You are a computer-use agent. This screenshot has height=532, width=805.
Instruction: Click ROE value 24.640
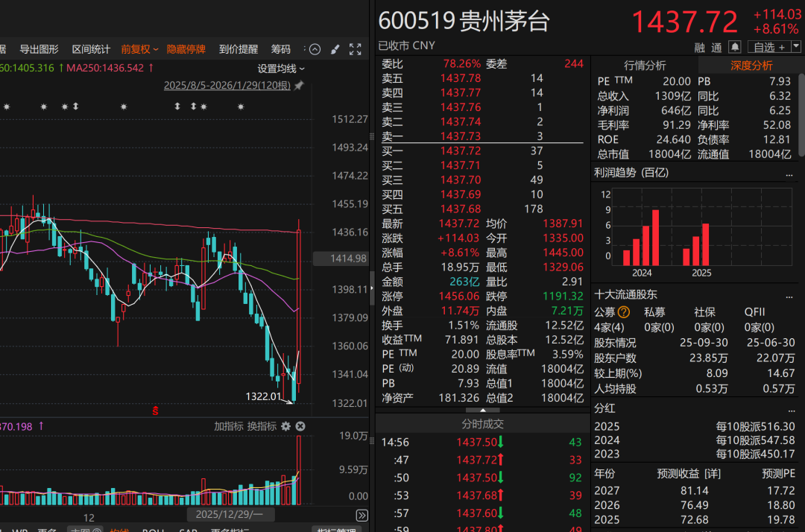674,139
